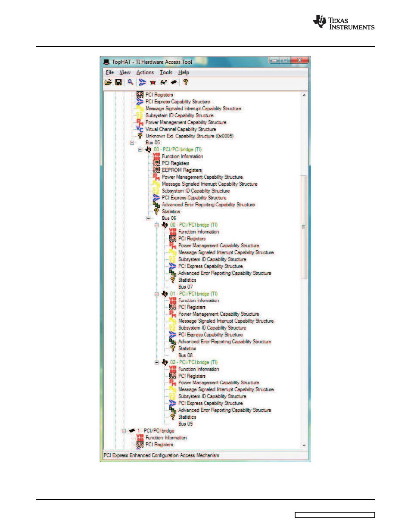
Task: Click the PCI Registers icon under the 01 bridge
Action: tap(173, 307)
